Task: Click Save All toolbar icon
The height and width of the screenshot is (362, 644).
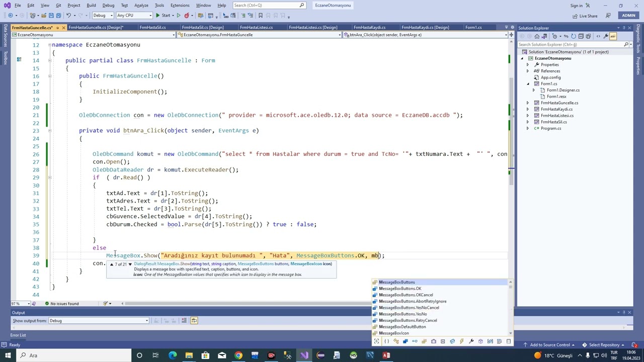Action: coord(58,16)
